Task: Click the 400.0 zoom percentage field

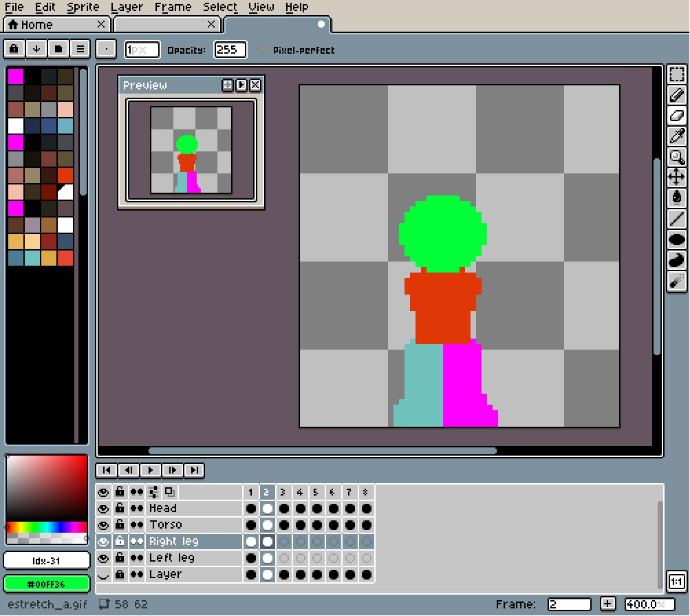Action: pyautogui.click(x=649, y=604)
